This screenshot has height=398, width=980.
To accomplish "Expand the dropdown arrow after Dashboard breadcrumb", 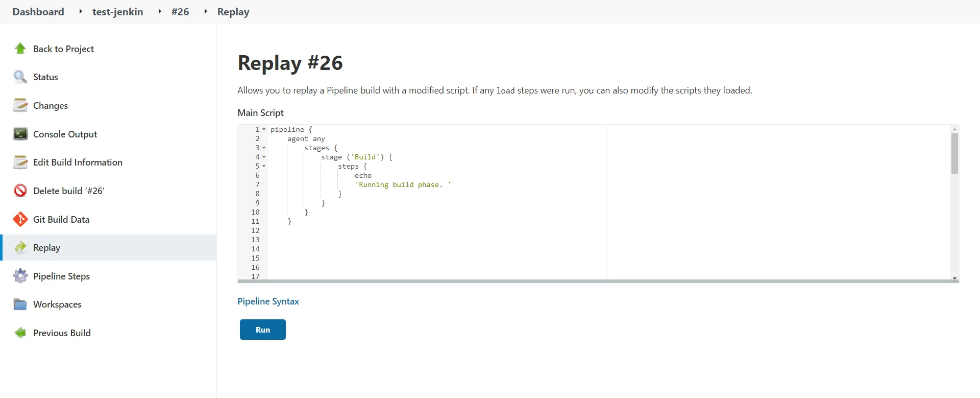I will pos(81,11).
